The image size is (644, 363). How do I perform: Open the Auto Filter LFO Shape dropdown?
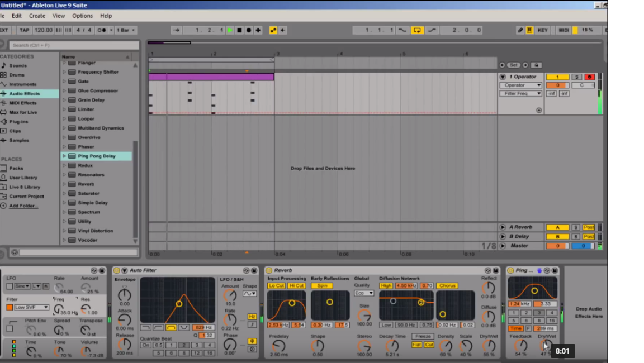(x=249, y=294)
